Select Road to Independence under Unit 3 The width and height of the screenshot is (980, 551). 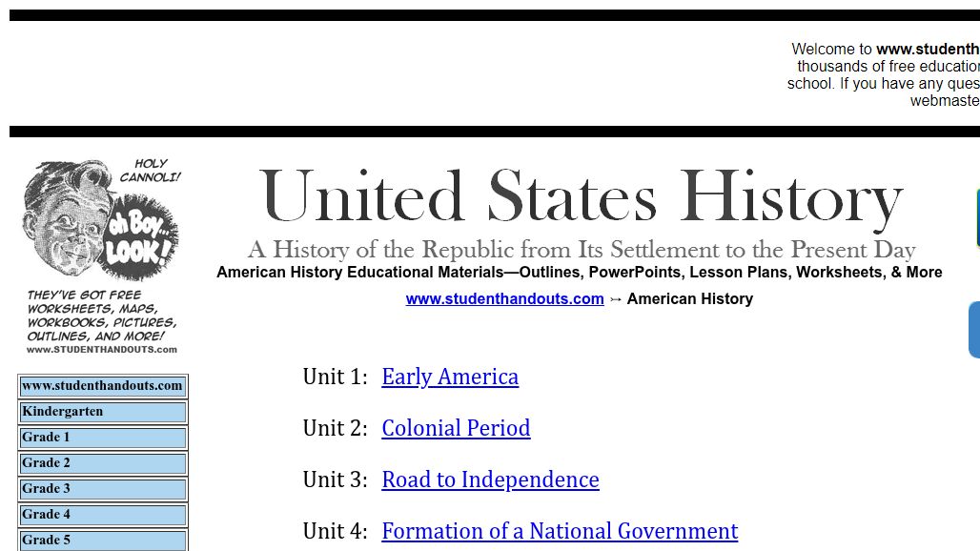[490, 480]
